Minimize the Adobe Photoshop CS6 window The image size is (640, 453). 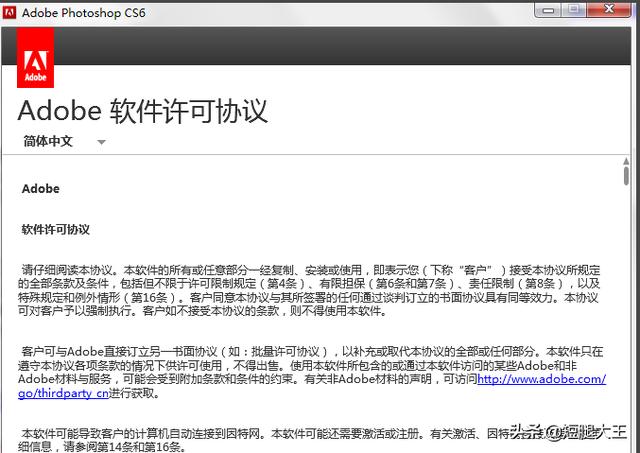[x=548, y=10]
